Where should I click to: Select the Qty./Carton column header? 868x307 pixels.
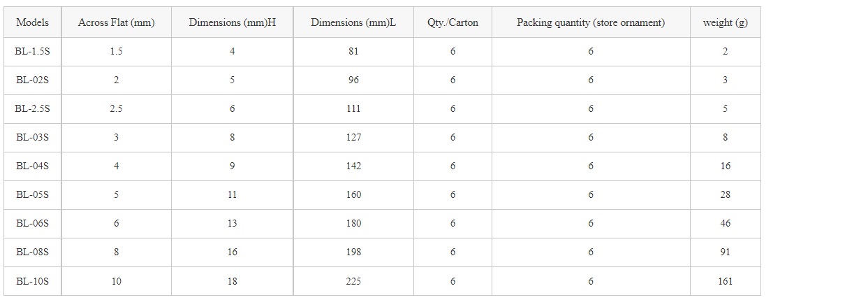tap(453, 22)
